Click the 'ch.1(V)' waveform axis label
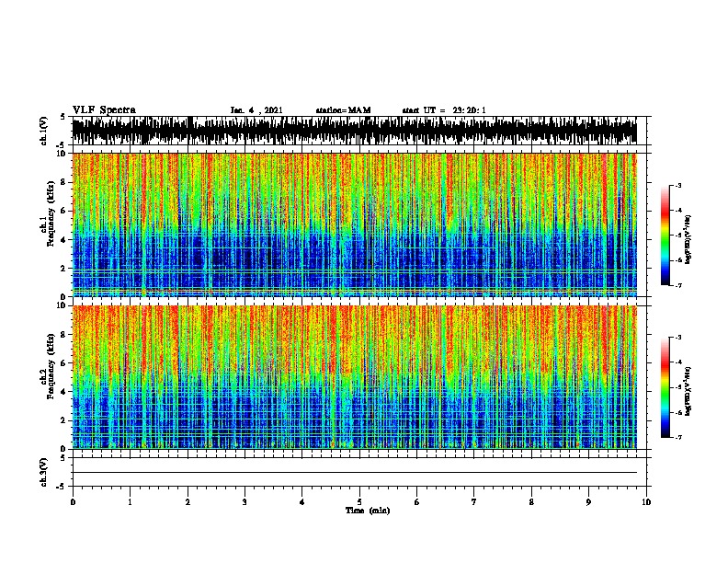This screenshot has height=563, width=728. [44, 131]
